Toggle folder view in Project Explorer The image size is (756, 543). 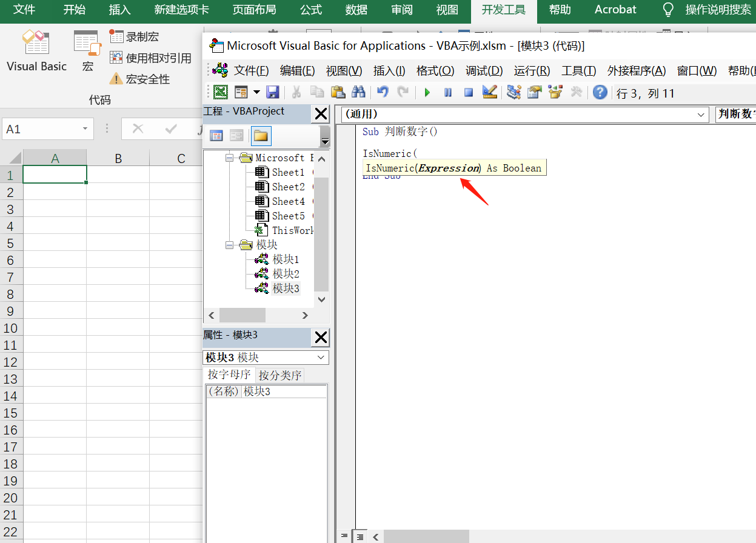coord(261,135)
